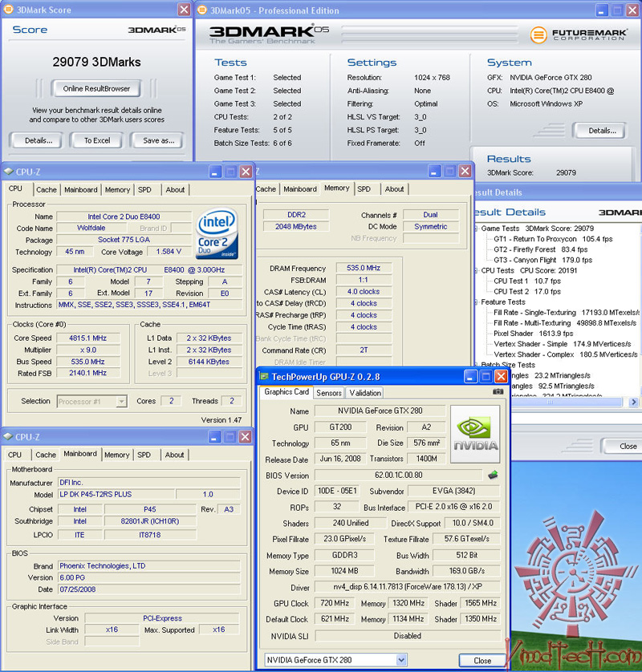This screenshot has height=672, width=642.
Task: Open About tab in CPU-Z memory window
Action: coord(394,189)
